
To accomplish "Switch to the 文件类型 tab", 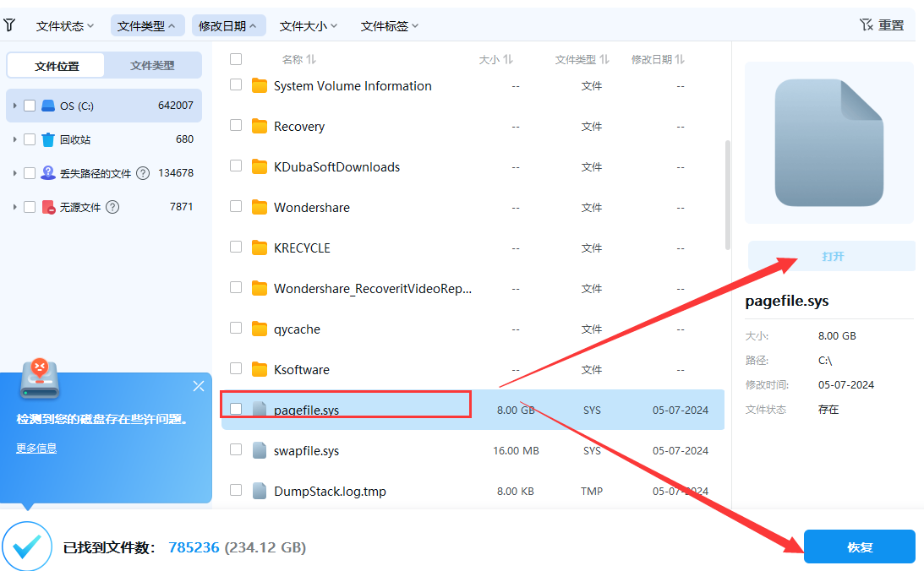I will click(x=152, y=64).
